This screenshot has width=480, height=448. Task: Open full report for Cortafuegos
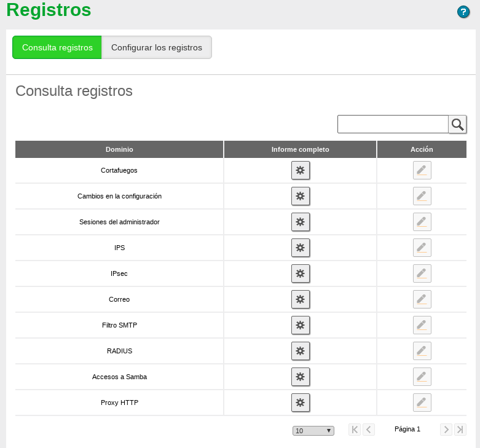coord(301,170)
